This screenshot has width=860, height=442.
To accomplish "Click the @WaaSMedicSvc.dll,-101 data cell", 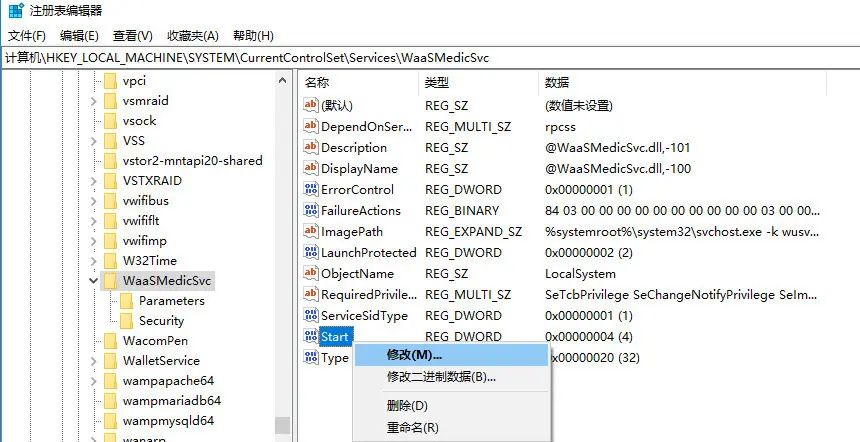I will tap(618, 148).
